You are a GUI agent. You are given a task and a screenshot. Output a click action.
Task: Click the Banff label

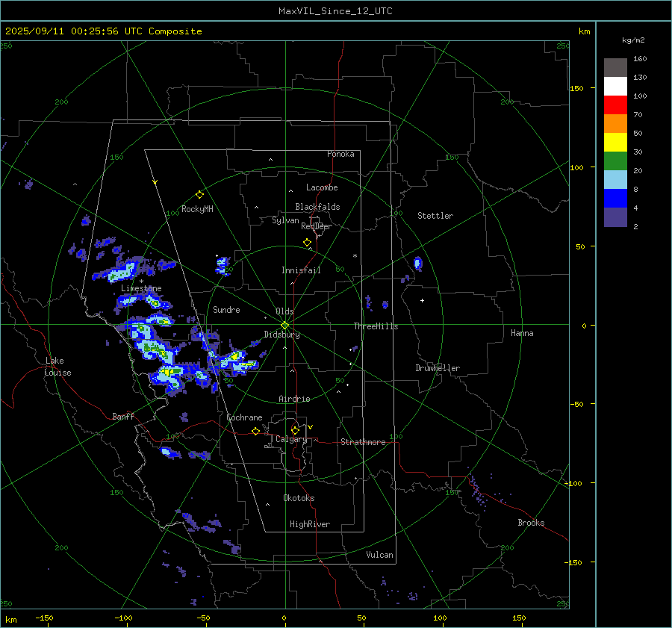(x=123, y=417)
